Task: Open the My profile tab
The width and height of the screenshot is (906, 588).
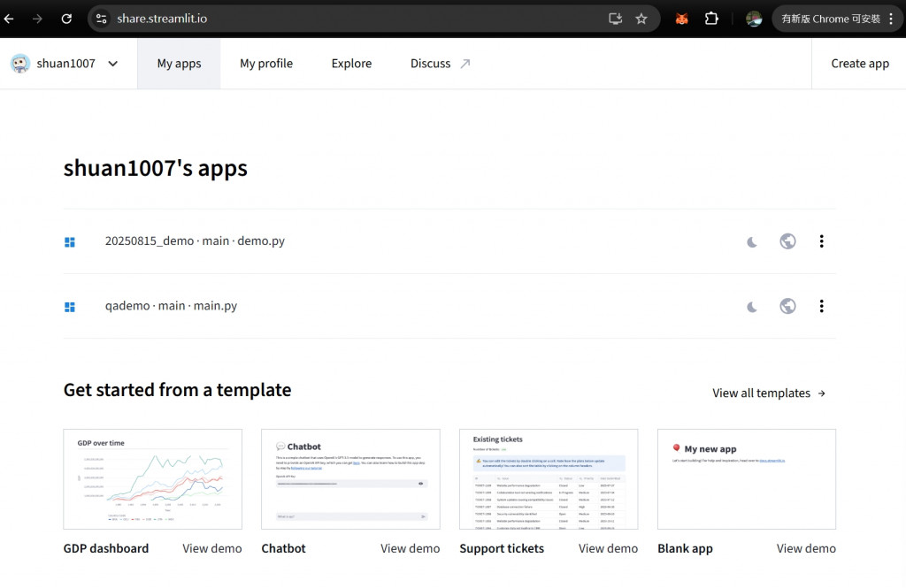Action: [266, 64]
